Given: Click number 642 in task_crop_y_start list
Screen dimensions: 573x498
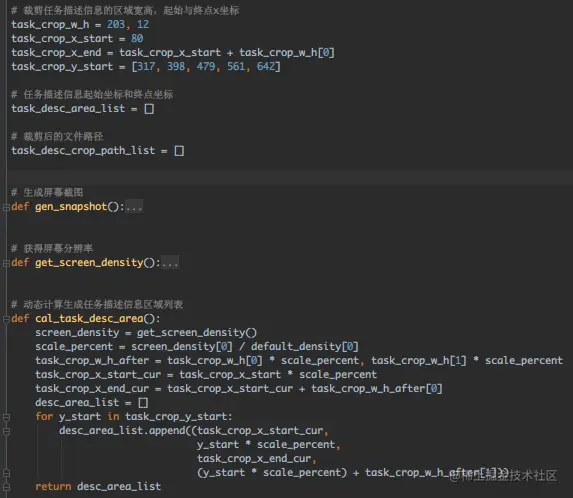Looking at the screenshot, I should point(266,66).
